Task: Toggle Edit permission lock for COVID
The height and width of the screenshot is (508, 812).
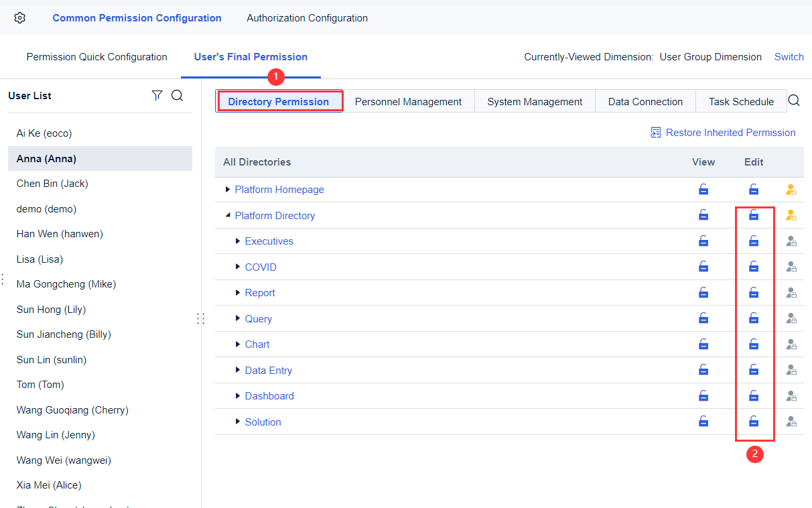Action: tap(754, 267)
